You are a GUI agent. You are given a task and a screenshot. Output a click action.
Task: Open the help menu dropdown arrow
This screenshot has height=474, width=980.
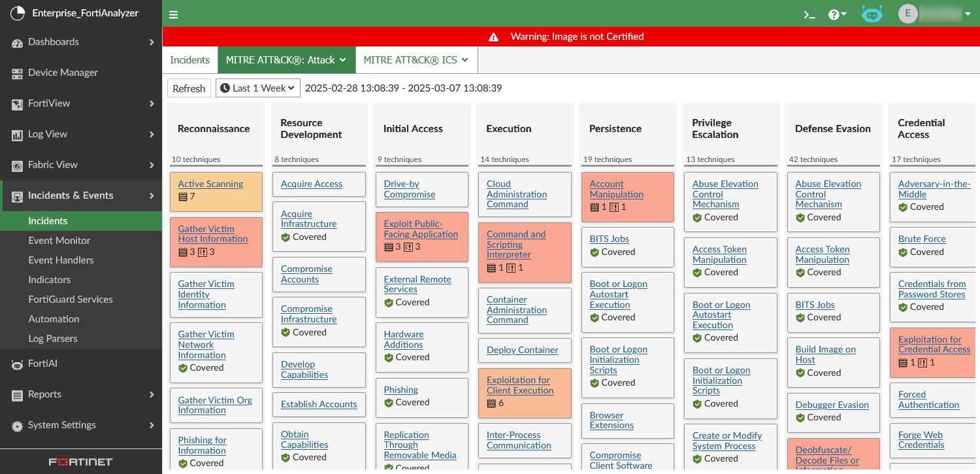point(844,14)
